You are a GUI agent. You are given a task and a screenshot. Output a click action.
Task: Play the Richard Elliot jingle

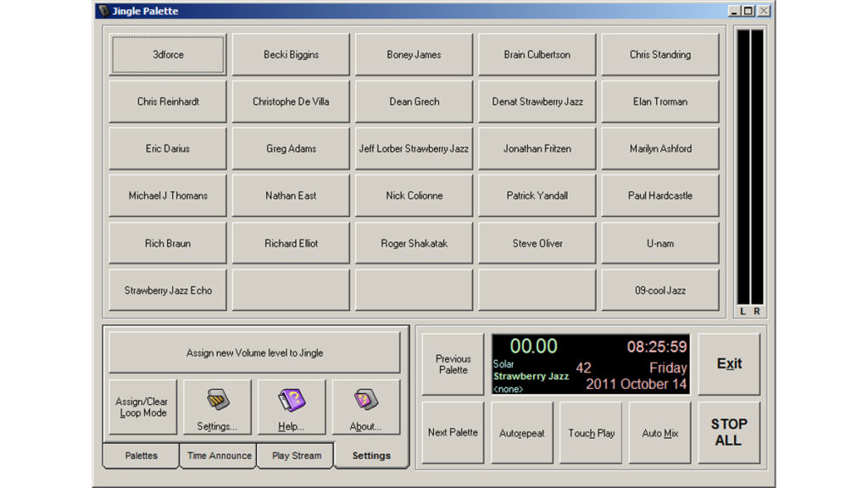(291, 243)
